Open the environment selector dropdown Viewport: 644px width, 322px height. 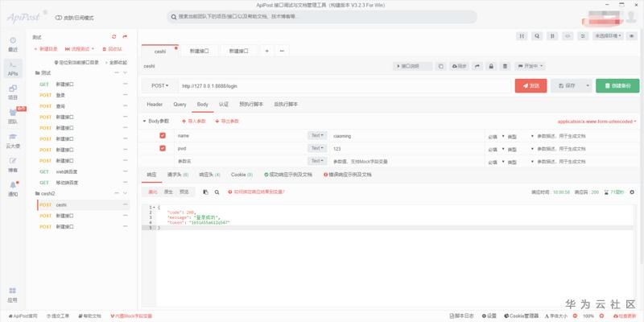click(x=609, y=36)
